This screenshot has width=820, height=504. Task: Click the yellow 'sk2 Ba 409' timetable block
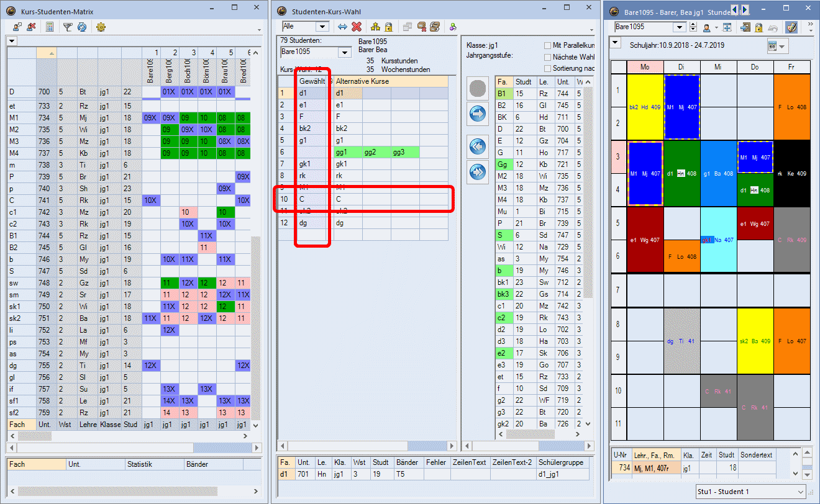[x=755, y=341]
